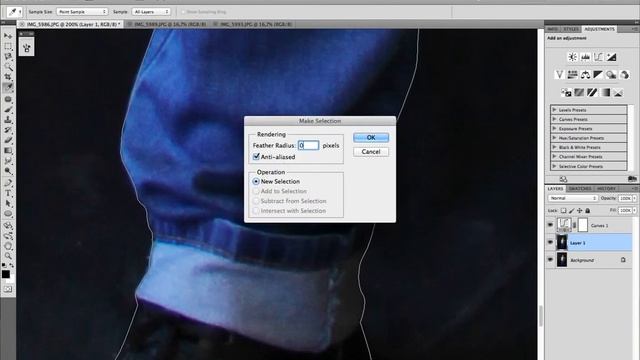640x360 pixels.
Task: Select the Zoom magnifier tool
Action: coord(8,256)
